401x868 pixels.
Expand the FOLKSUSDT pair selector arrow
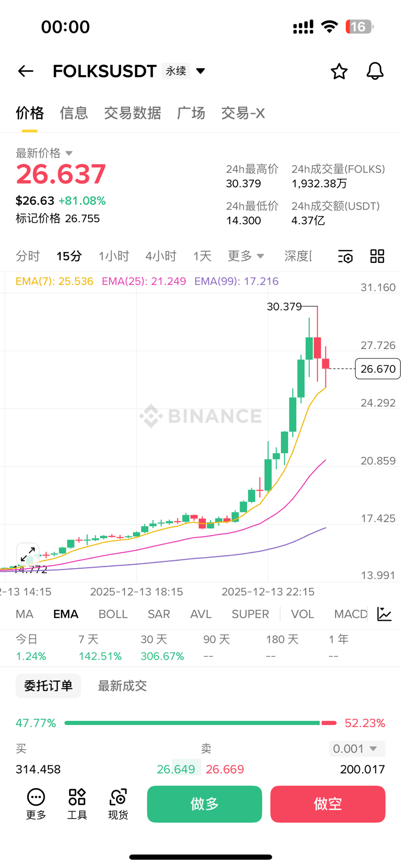(200, 71)
